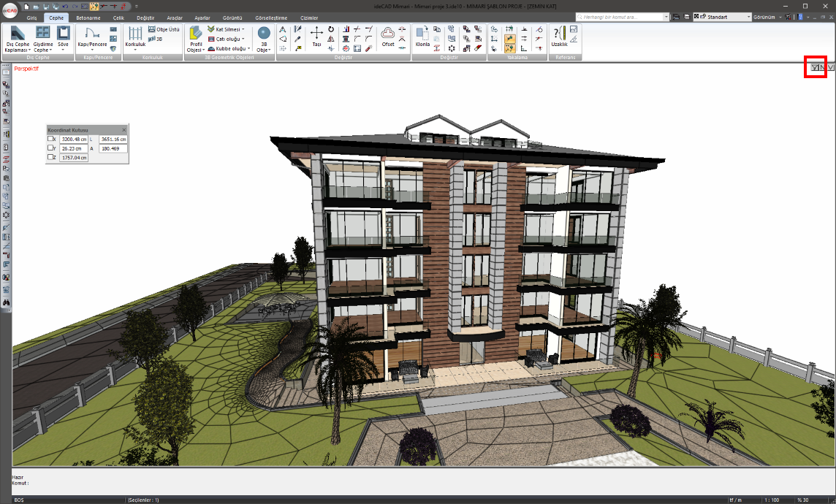Image resolution: width=836 pixels, height=504 pixels.
Task: Click the 3B button in Korkuluk group
Action: pyautogui.click(x=155, y=39)
